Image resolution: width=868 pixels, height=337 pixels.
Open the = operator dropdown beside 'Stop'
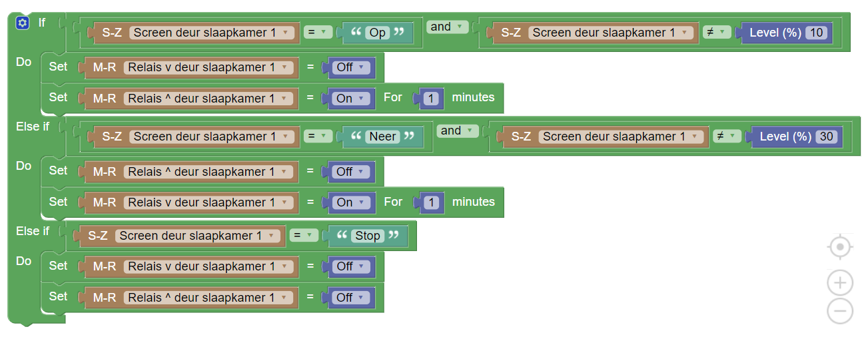pyautogui.click(x=303, y=235)
